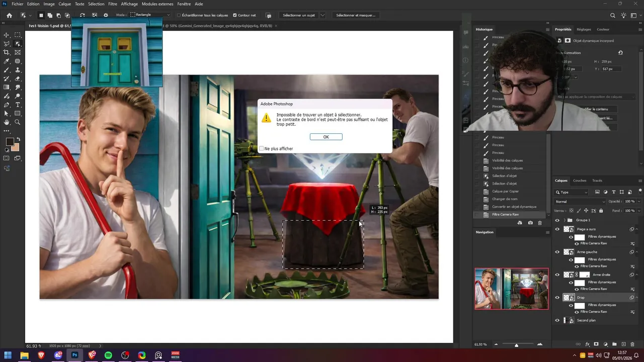
Task: Add a layer mask in Layers panel
Action: click(596, 344)
